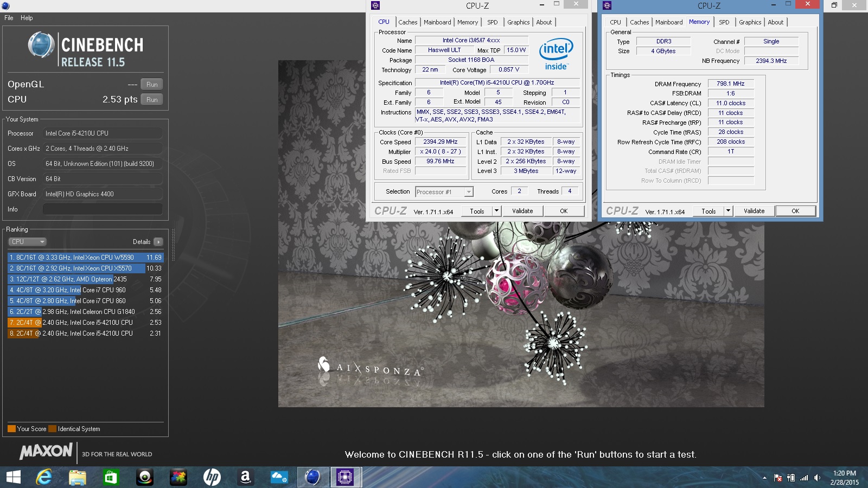
Task: Select ranking row Core i7 CPU 960
Action: [x=85, y=290]
